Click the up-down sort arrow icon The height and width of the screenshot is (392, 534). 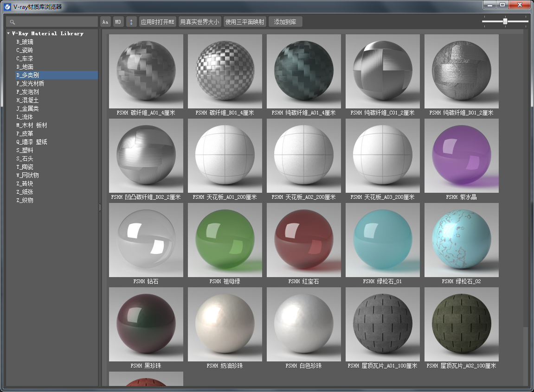pyautogui.click(x=131, y=22)
